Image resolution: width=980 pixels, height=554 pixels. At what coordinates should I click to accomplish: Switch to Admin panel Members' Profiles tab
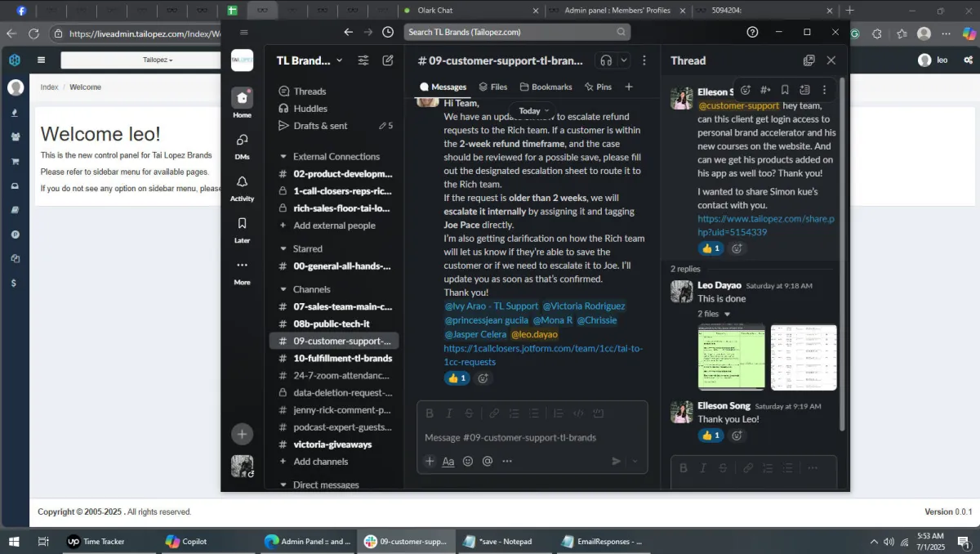[x=618, y=11]
